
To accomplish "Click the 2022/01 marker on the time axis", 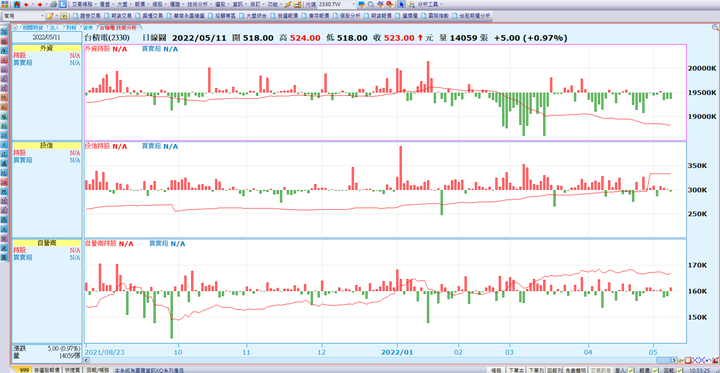I will [x=398, y=352].
